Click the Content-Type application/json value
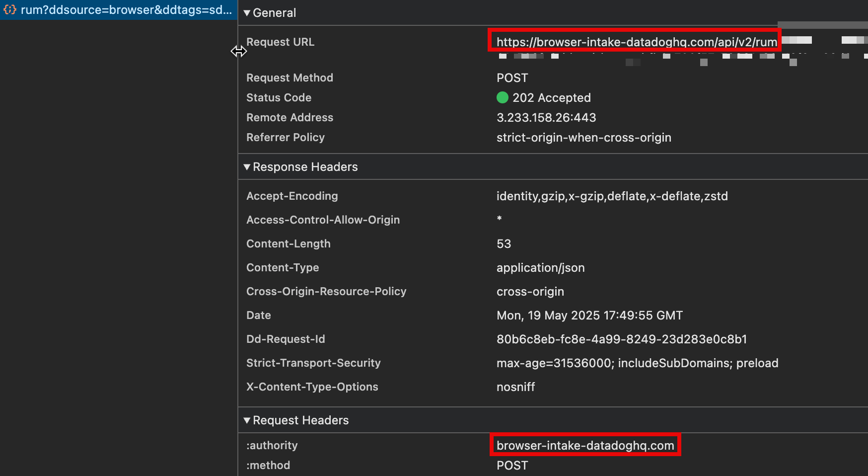Screen dimensions: 868x476 (x=540, y=268)
